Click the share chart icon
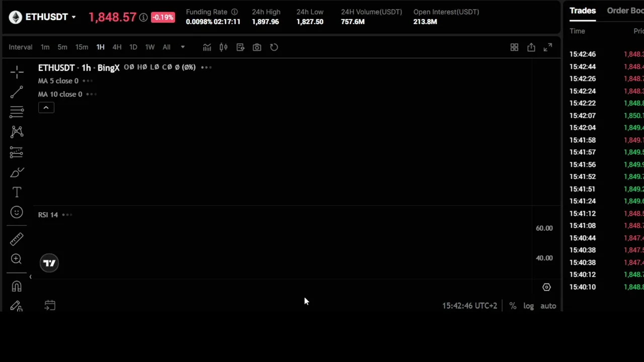The image size is (644, 362). pyautogui.click(x=531, y=47)
